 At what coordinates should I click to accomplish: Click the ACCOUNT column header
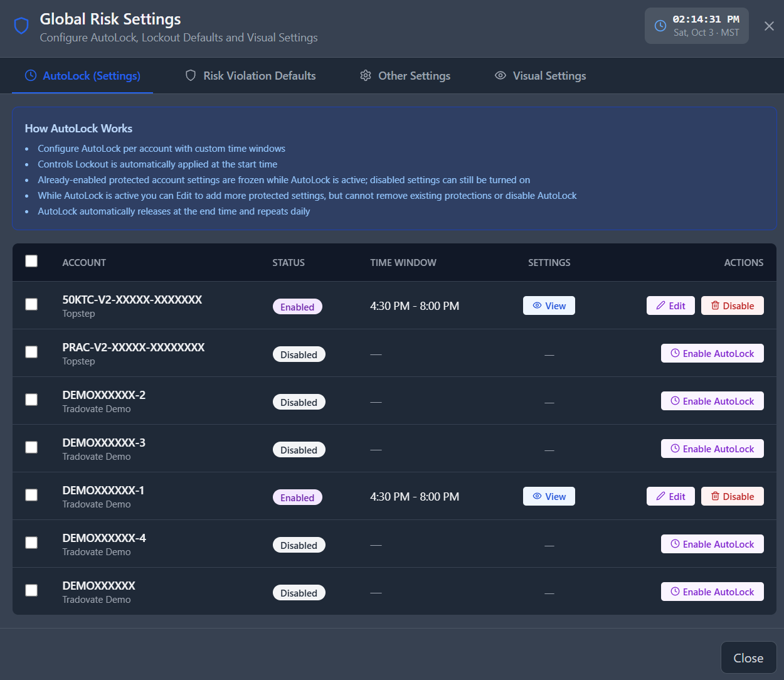pyautogui.click(x=84, y=262)
